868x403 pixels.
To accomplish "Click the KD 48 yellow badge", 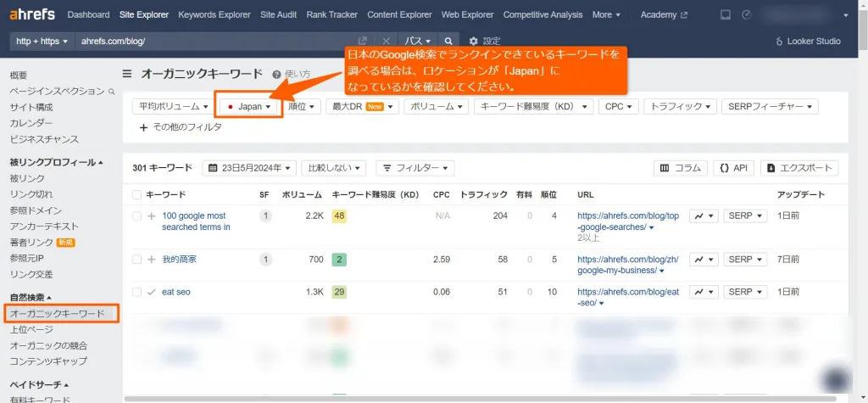I will pyautogui.click(x=339, y=215).
